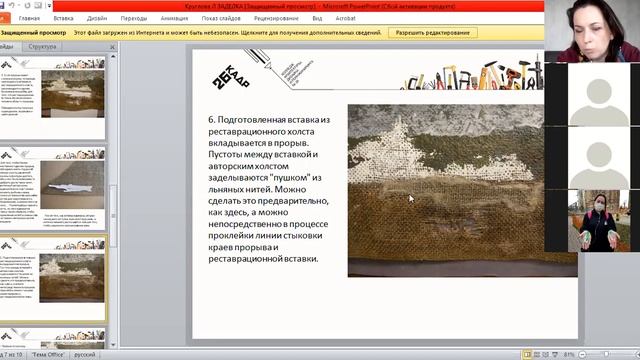Select the highlighted current slide thumbnail

(52, 279)
